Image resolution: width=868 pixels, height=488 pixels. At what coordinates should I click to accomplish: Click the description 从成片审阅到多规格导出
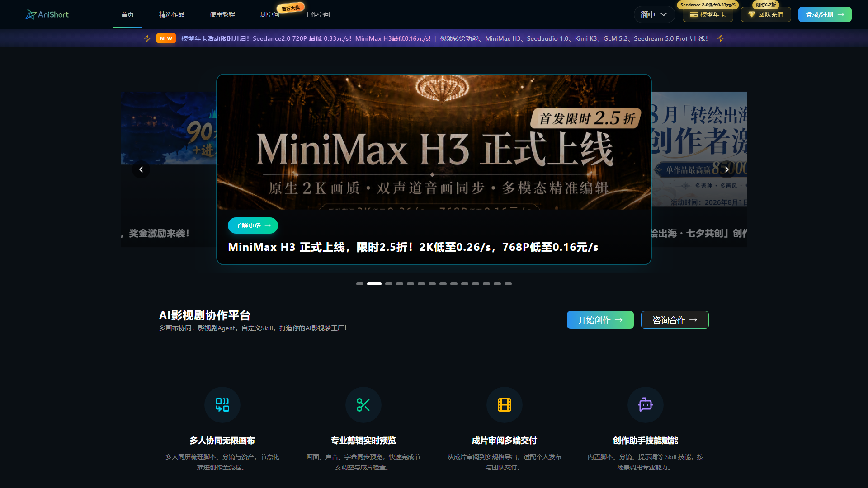coord(505,462)
